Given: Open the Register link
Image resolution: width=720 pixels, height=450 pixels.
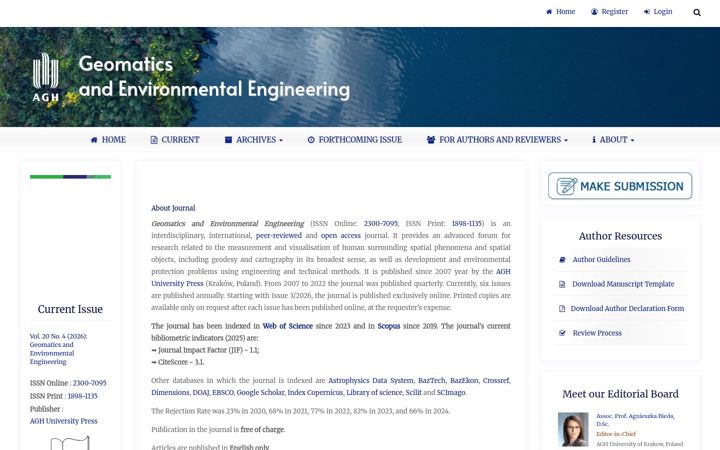Looking at the screenshot, I should [614, 12].
